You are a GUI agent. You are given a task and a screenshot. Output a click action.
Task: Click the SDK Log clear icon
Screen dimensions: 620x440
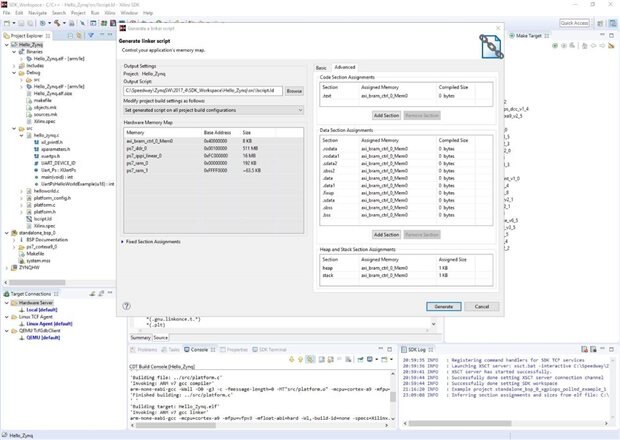point(584,349)
